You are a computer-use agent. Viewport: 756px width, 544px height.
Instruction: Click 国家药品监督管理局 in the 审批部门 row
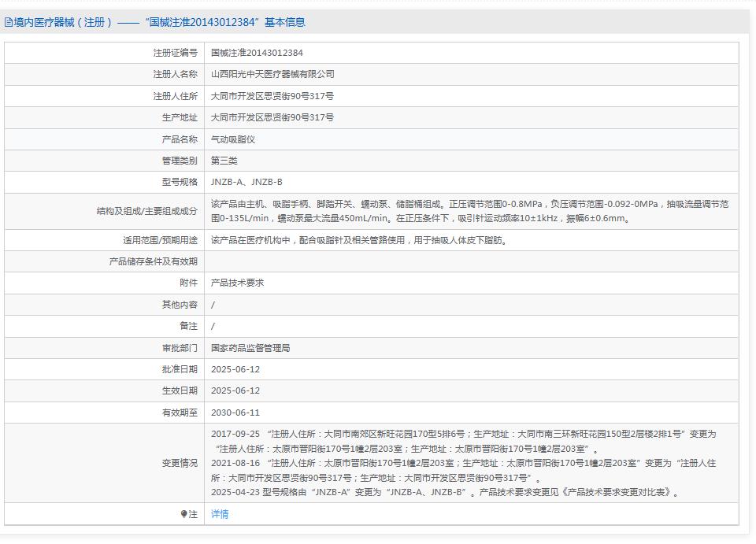click(249, 347)
